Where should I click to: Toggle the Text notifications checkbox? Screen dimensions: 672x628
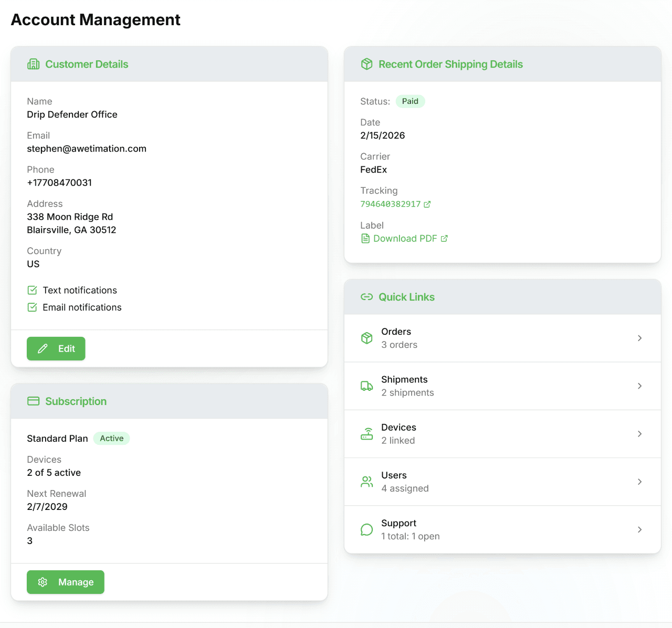32,290
